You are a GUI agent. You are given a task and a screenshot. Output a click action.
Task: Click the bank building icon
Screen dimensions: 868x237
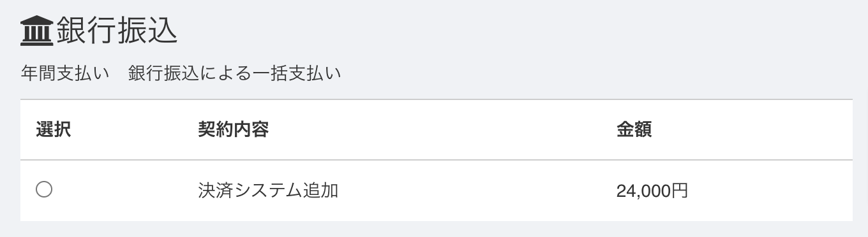(36, 32)
